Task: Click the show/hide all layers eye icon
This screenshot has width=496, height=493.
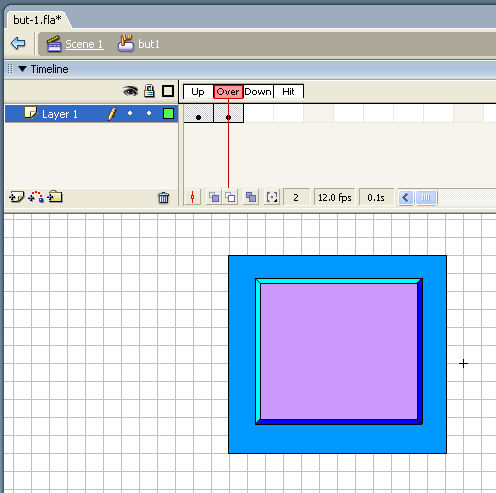Action: (130, 91)
